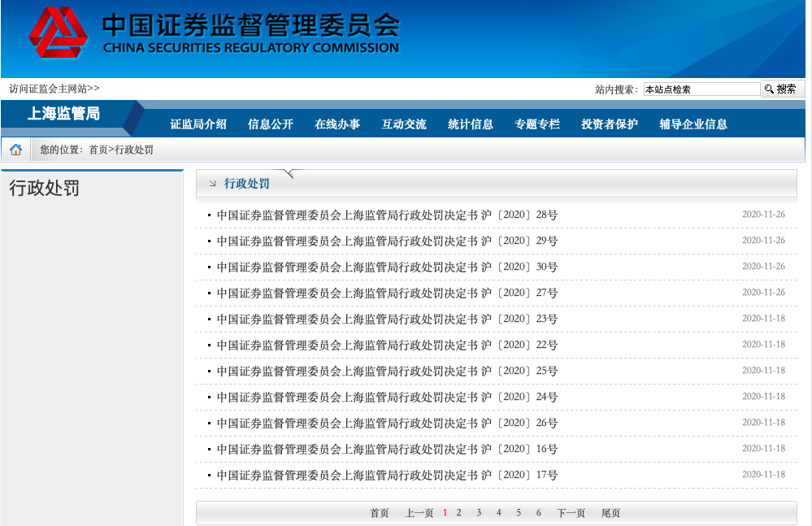Open penalty decision 沪〔2020〕28号
812x526 pixels.
point(387,215)
